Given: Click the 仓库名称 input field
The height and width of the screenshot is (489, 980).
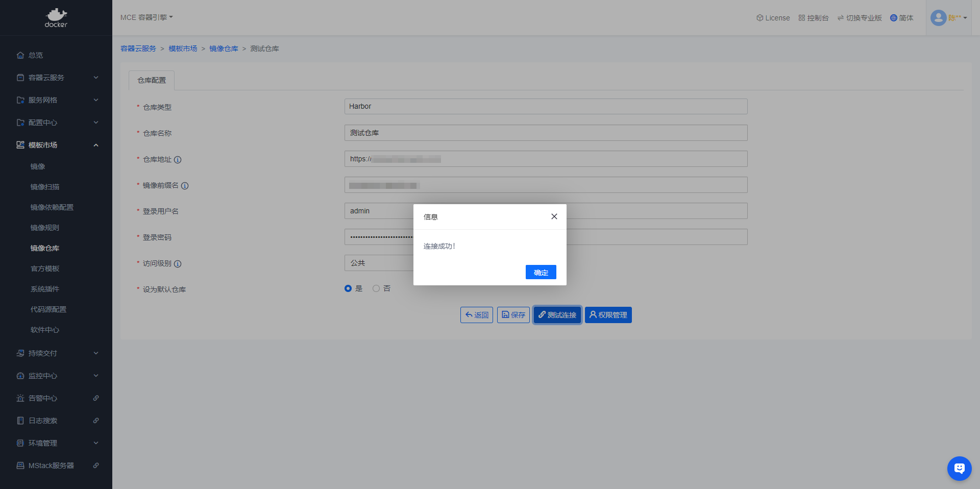Looking at the screenshot, I should [546, 133].
